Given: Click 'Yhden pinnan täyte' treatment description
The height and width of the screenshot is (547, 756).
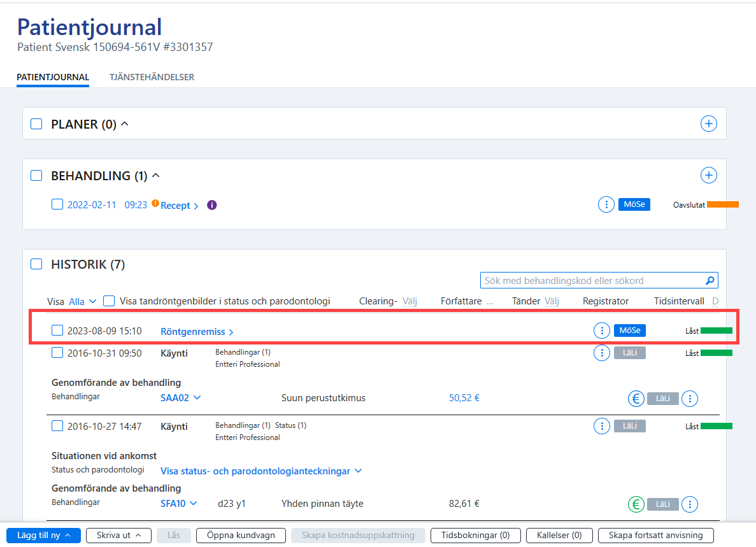Looking at the screenshot, I should [x=322, y=504].
